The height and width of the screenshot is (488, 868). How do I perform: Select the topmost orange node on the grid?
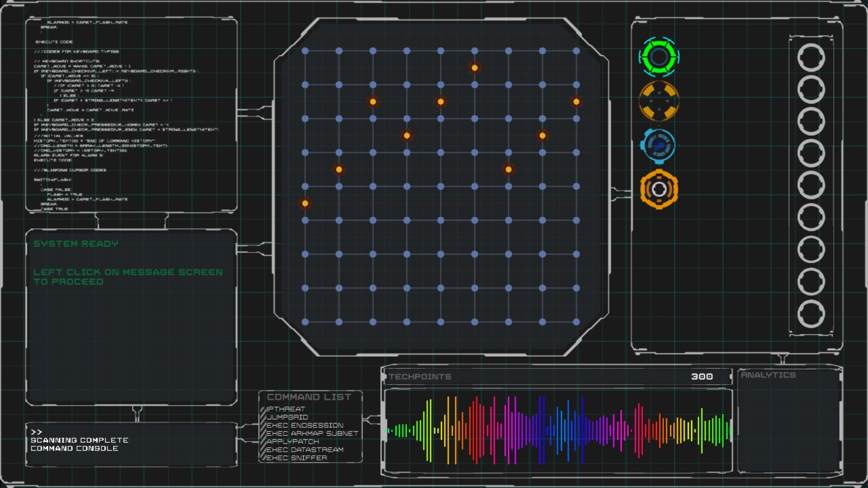[x=475, y=68]
